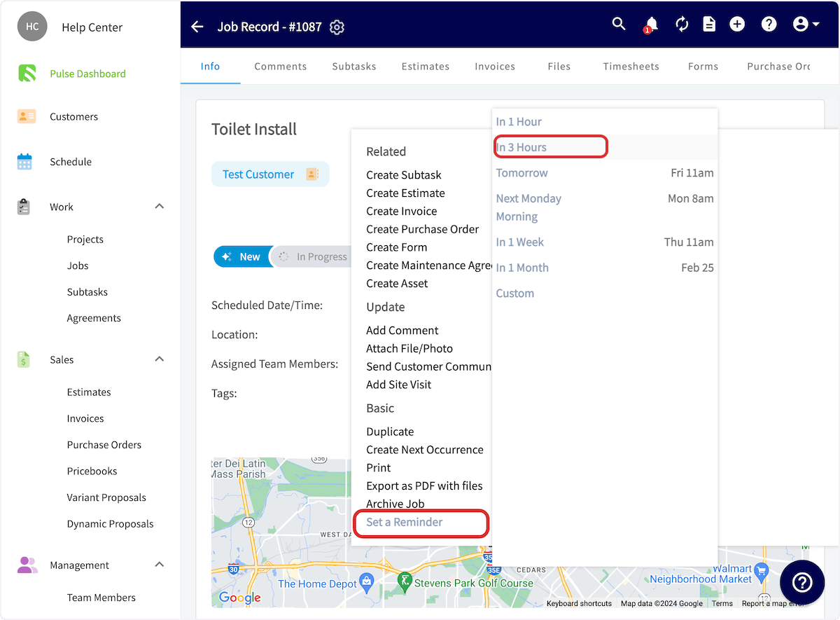Screen dimensions: 840x620
Task: Click the Sales dollar document icon
Action: [x=24, y=359]
